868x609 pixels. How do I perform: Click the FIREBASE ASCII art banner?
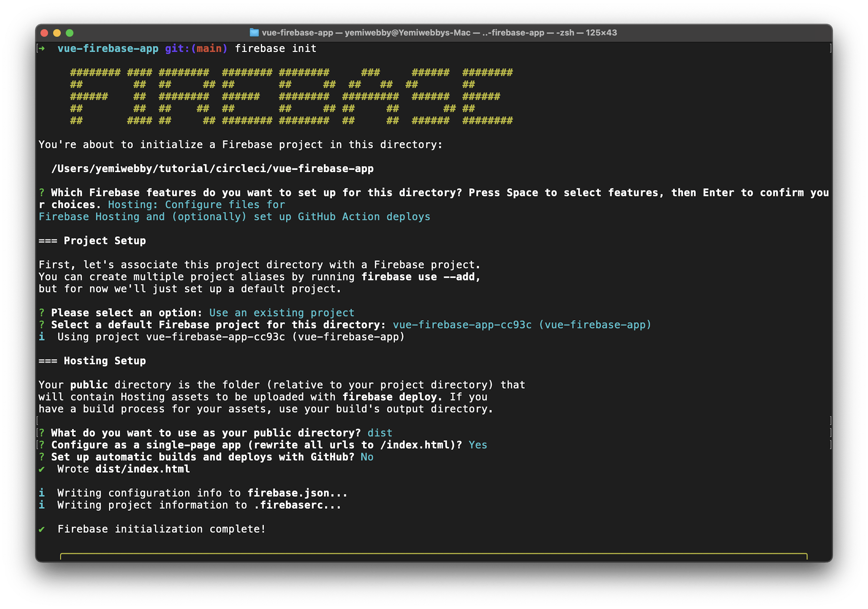[x=291, y=96]
